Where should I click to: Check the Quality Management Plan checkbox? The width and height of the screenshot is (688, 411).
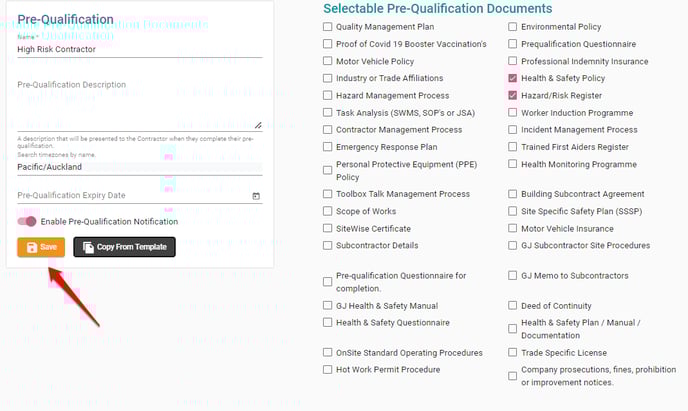point(327,27)
